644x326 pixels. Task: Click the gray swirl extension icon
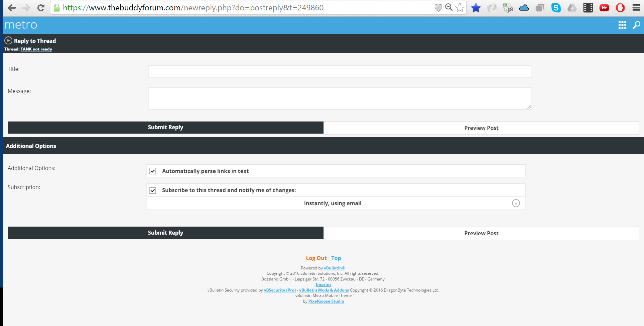click(492, 8)
